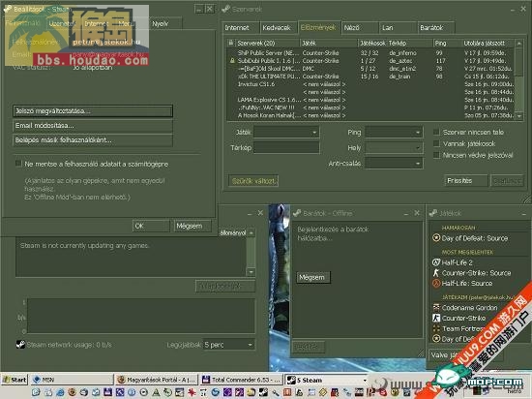This screenshot has height=399, width=532.
Task: Enable 'Vannak játékosok' filter
Action: tap(436, 143)
